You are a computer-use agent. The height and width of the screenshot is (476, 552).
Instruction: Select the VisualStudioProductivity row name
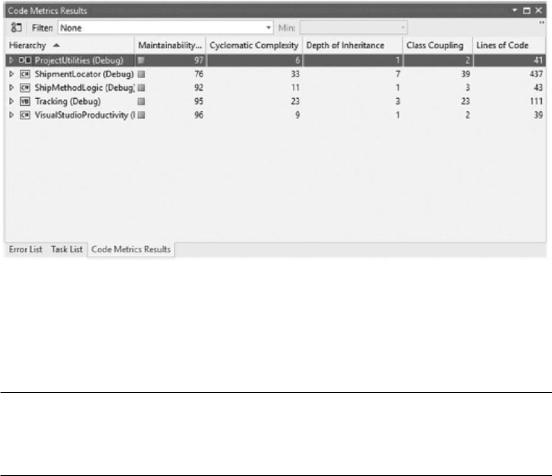tap(84, 115)
